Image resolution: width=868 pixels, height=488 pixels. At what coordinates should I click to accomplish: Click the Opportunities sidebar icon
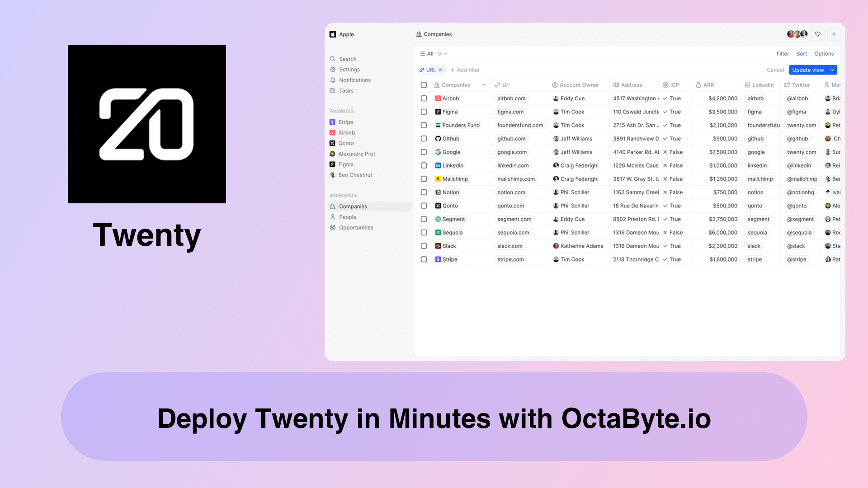[333, 228]
